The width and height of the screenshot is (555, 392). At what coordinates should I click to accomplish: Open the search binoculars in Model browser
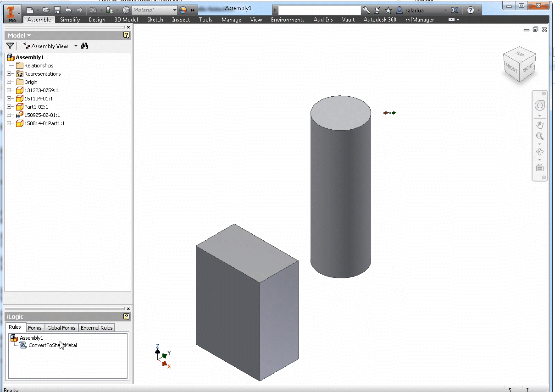84,46
